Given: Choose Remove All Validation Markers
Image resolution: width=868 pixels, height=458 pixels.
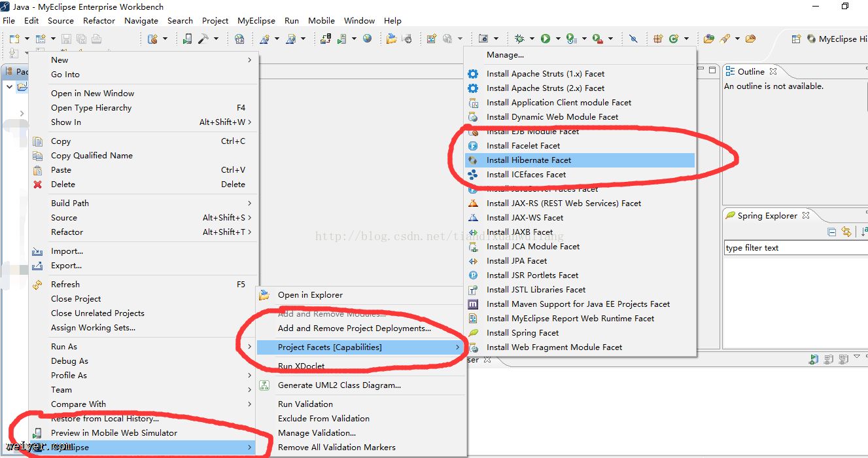Looking at the screenshot, I should (360, 448).
